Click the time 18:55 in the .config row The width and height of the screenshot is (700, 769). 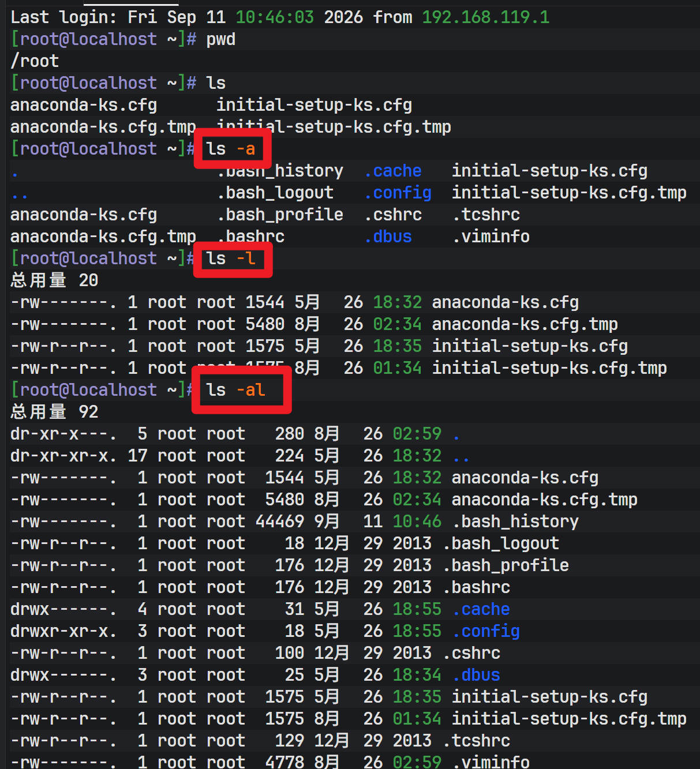coord(417,631)
